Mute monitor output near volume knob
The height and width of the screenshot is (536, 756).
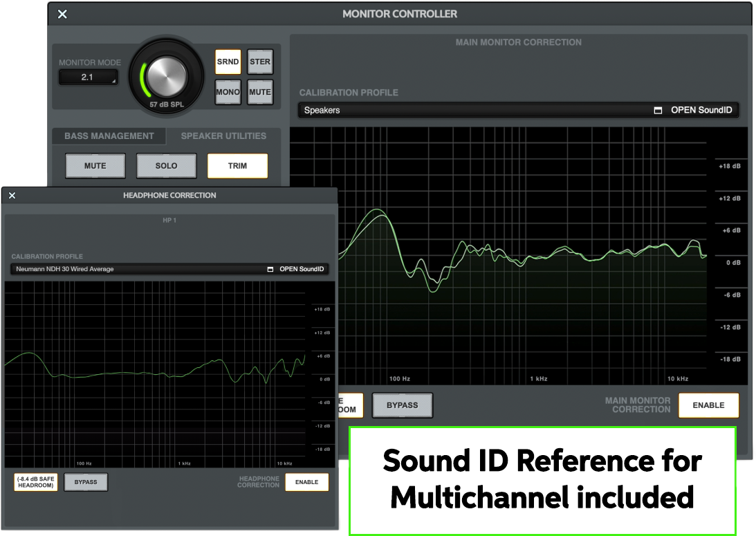pyautogui.click(x=260, y=92)
